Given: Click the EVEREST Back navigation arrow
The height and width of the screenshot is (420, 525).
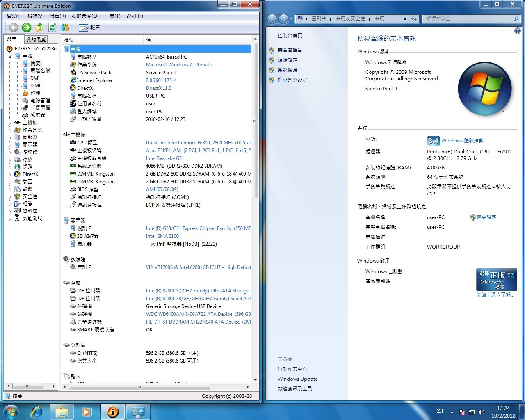Looking at the screenshot, I should (x=14, y=27).
